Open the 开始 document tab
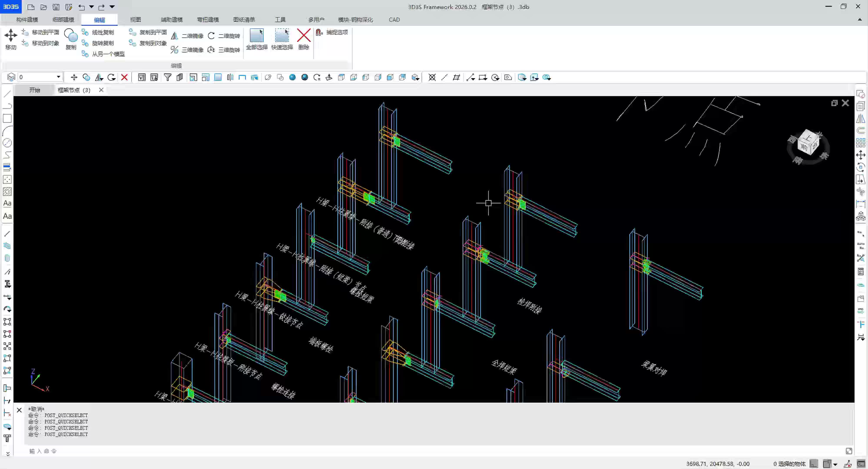This screenshot has height=469, width=868. [x=34, y=90]
